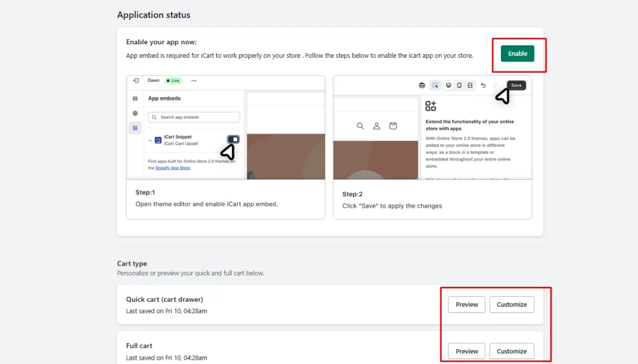Open theme settings gear icon in sidebar
The image size is (638, 364).
click(x=135, y=113)
